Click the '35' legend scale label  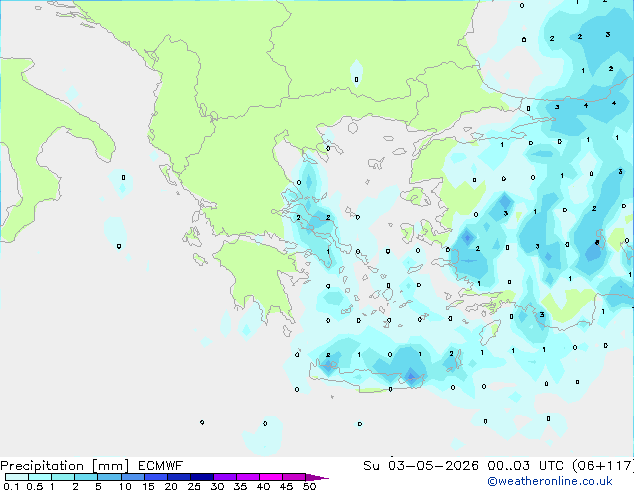[x=240, y=486]
